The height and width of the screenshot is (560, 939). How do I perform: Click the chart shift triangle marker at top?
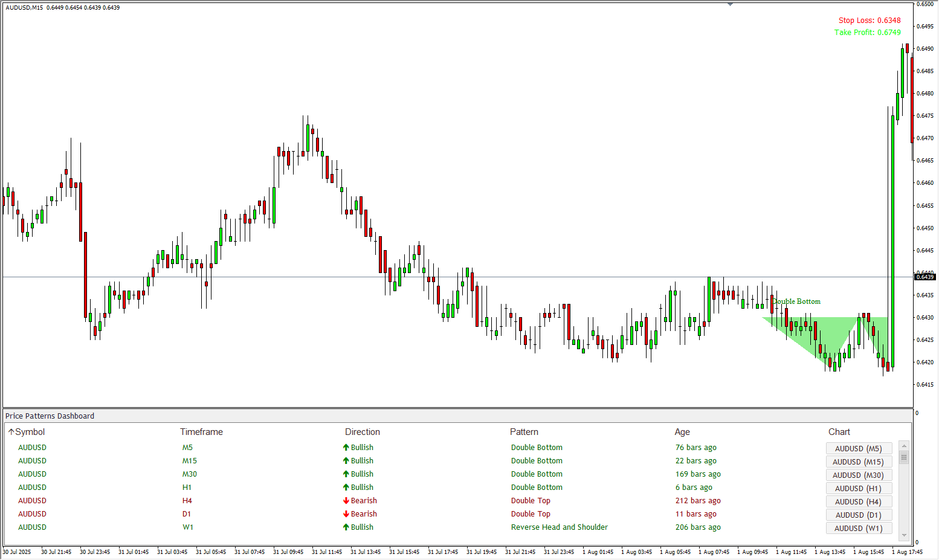click(730, 4)
